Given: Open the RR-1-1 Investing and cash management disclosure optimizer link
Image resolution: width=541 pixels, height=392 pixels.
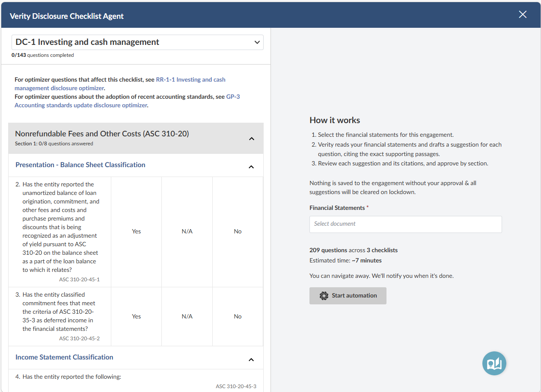Looking at the screenshot, I should (x=120, y=84).
